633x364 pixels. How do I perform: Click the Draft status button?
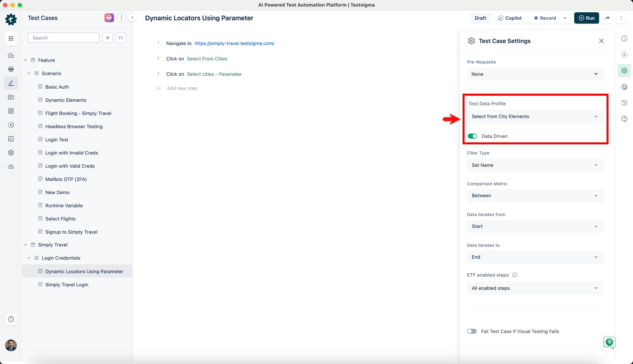click(480, 18)
